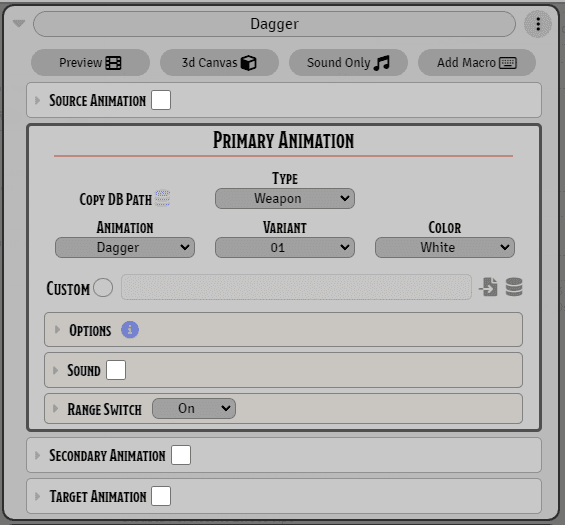Open the Type dropdown showing Weapon
The height and width of the screenshot is (525, 565).
285,199
